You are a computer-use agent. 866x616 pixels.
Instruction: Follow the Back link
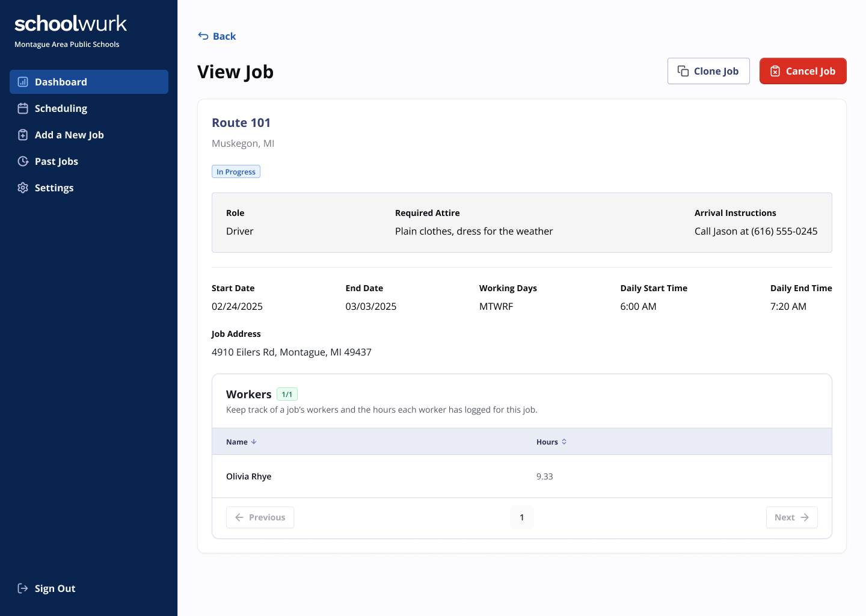tap(223, 36)
